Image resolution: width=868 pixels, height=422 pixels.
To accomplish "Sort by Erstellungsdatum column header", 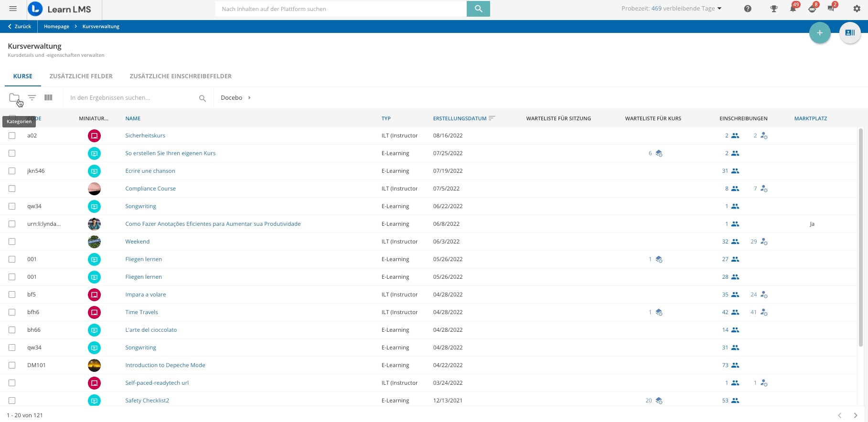I will tap(460, 118).
